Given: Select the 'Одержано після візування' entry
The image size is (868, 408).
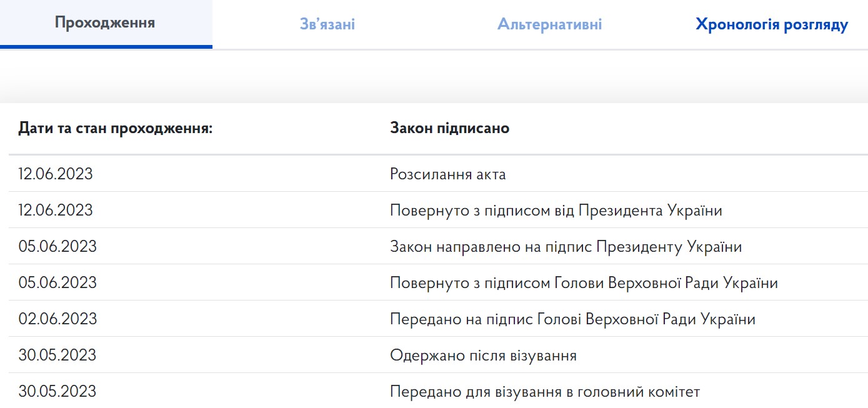Looking at the screenshot, I should [x=483, y=356].
